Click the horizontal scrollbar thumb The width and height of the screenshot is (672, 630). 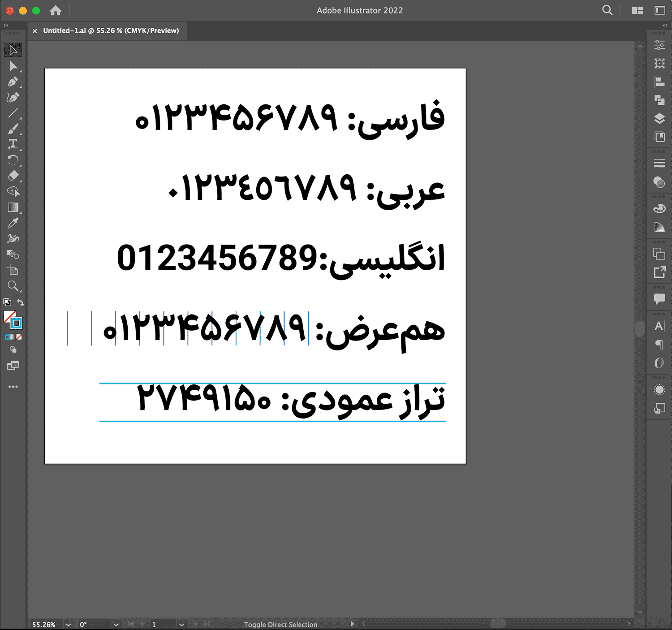point(498,623)
